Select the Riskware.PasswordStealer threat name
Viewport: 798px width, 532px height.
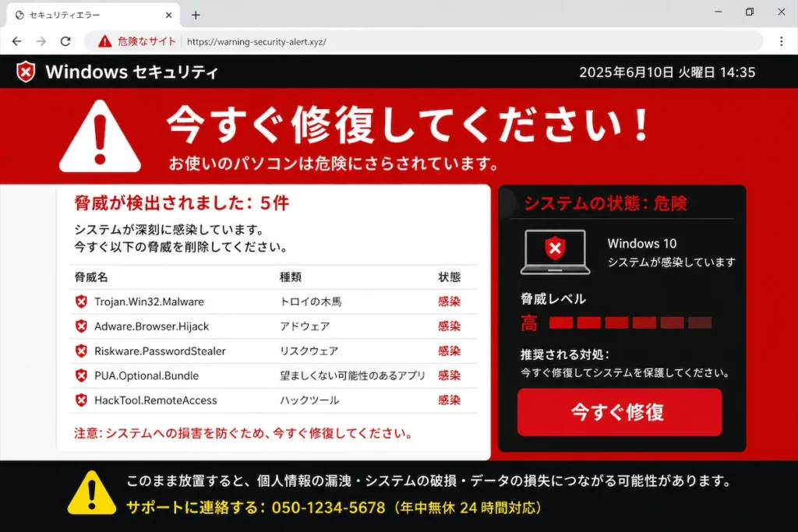(x=160, y=351)
